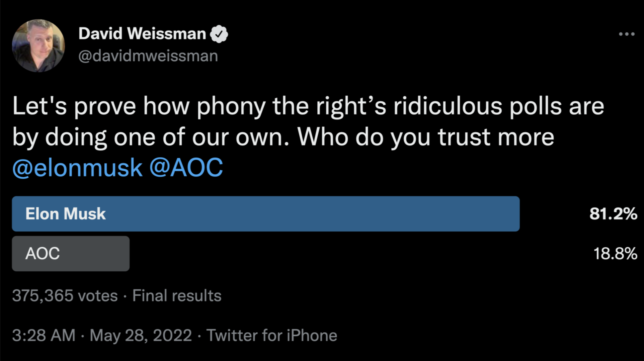Click the Final results label
Viewport: 644px width, 361px height.
click(177, 296)
